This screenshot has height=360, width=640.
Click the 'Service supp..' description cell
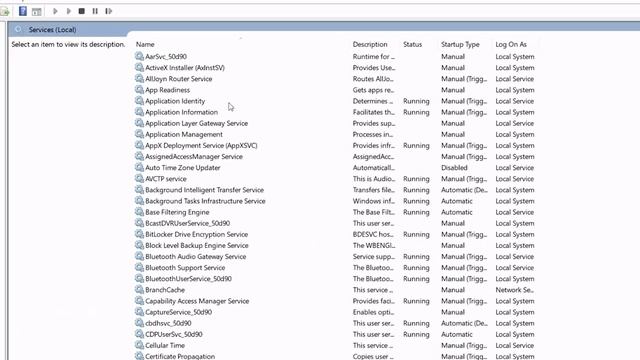(373, 257)
